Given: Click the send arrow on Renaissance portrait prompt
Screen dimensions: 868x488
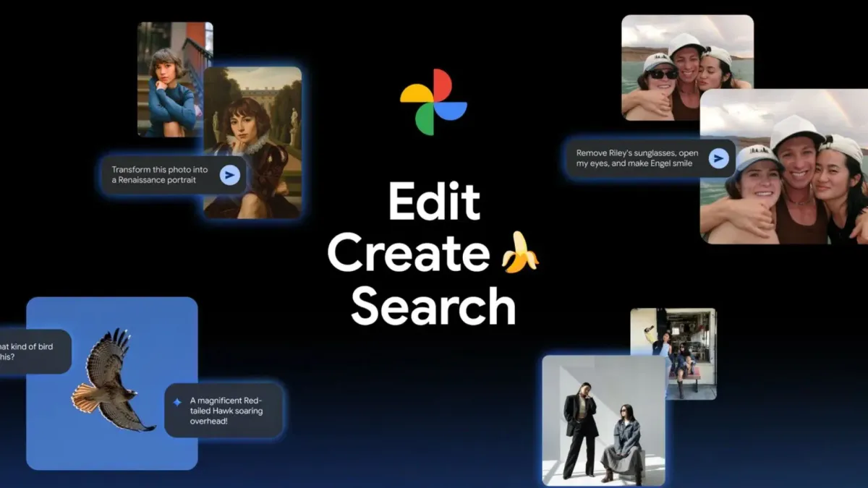Looking at the screenshot, I should click(x=229, y=174).
